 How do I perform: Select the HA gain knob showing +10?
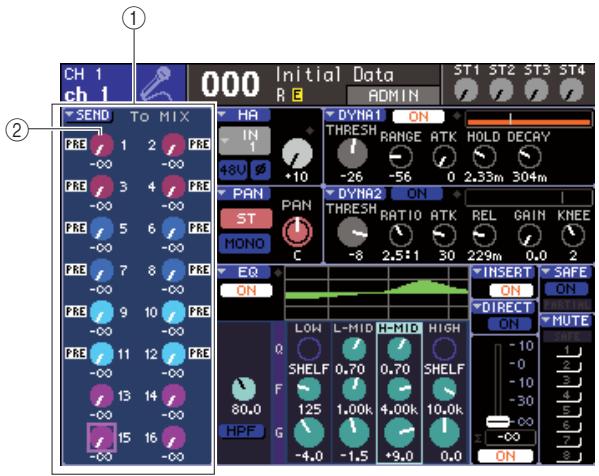pos(297,154)
